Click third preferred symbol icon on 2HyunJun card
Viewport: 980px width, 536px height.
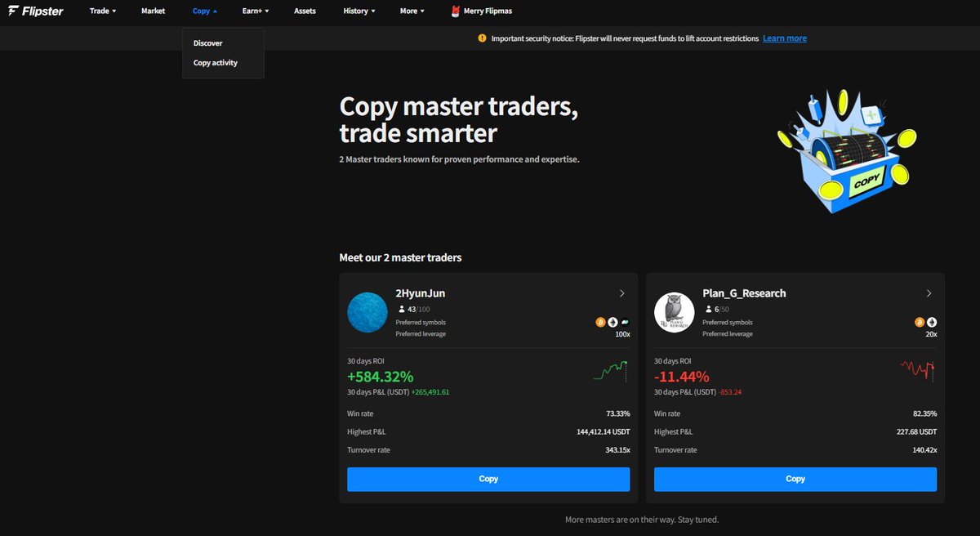pos(625,322)
